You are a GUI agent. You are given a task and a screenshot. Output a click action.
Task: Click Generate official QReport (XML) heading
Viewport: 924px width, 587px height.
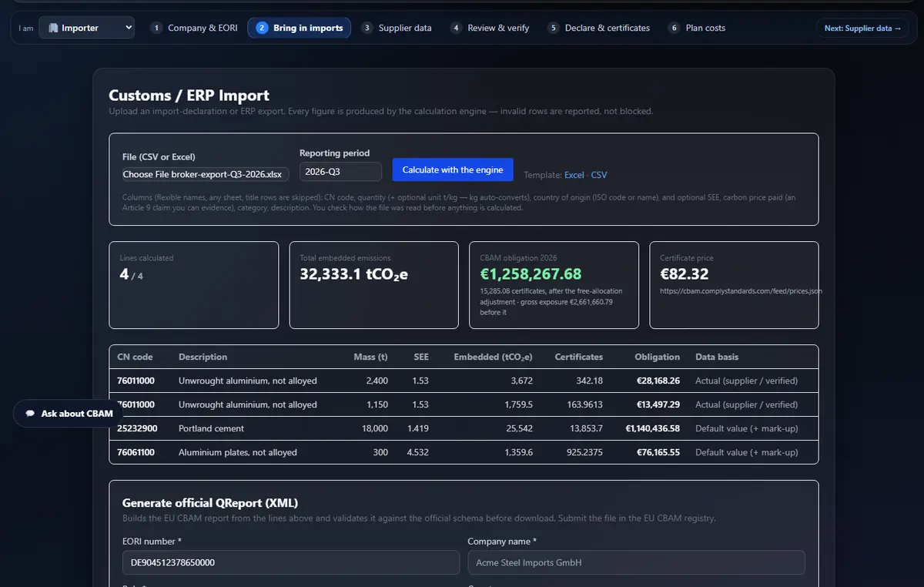(x=210, y=502)
